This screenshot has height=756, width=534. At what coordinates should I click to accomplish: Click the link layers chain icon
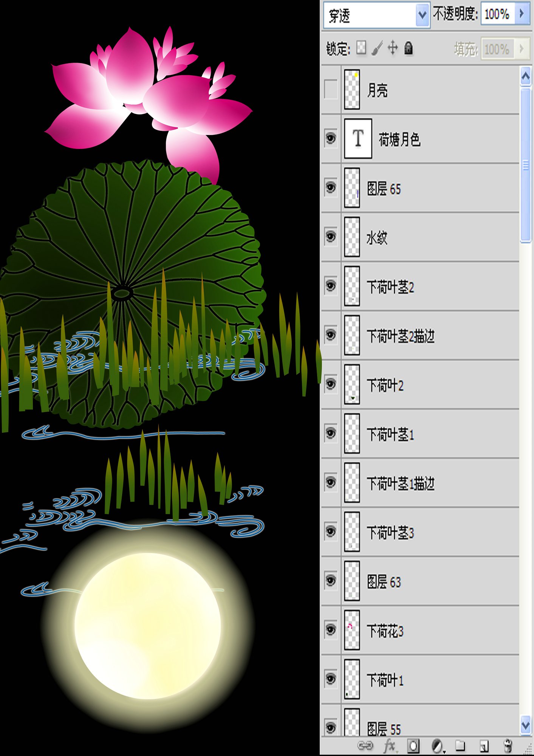click(365, 745)
